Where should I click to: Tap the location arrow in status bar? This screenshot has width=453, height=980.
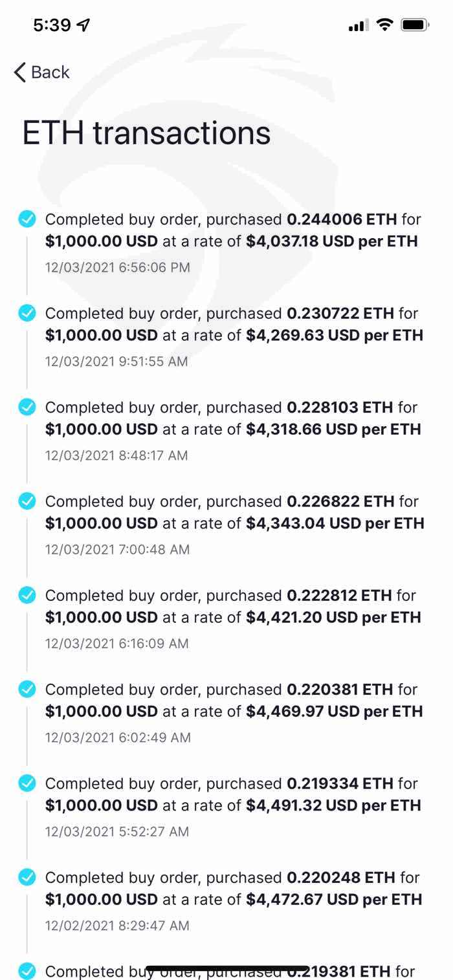coord(83,25)
